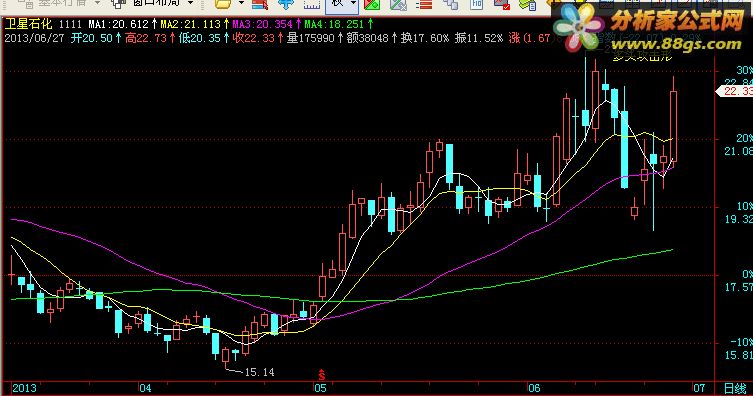Expand the 基本行情 dropdown arrow

[x=97, y=3]
